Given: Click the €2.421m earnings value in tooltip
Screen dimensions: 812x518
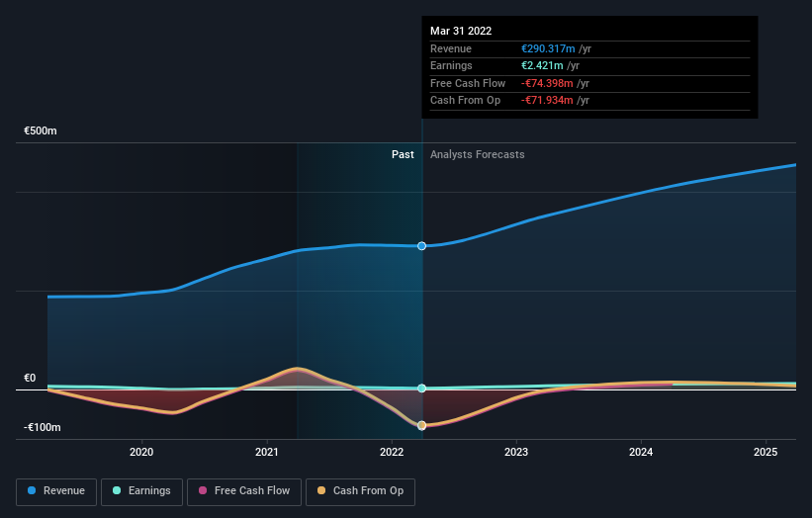Looking at the screenshot, I should click(542, 65).
